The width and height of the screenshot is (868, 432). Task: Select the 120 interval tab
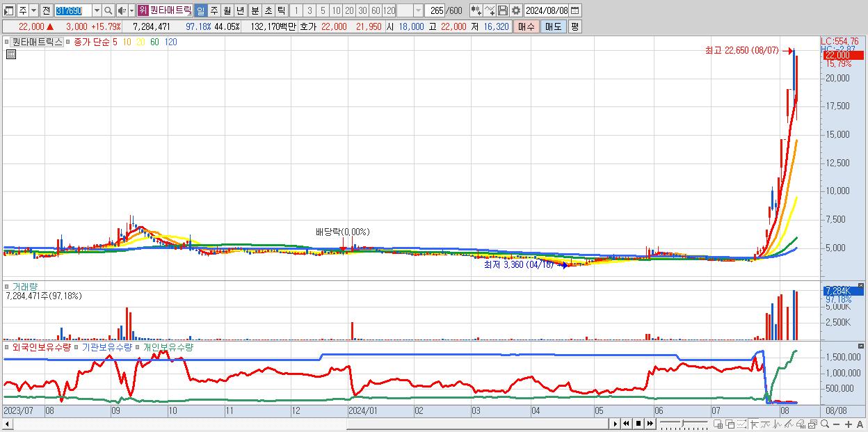389,10
